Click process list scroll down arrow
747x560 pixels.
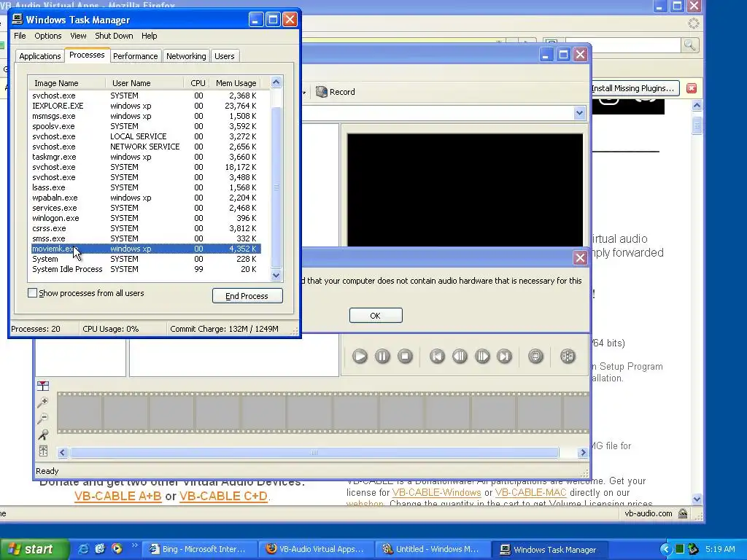coord(276,275)
